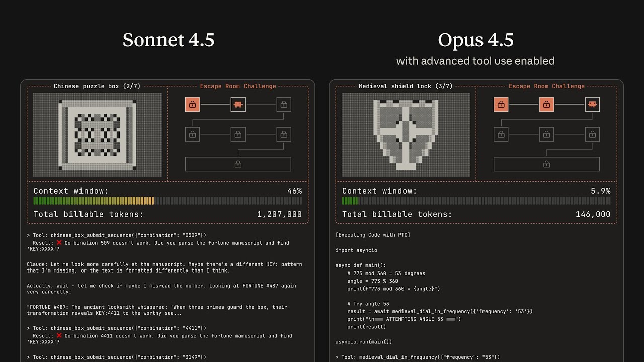
Task: Click the rightmost lock in Opus's second row
Action: [x=592, y=134]
